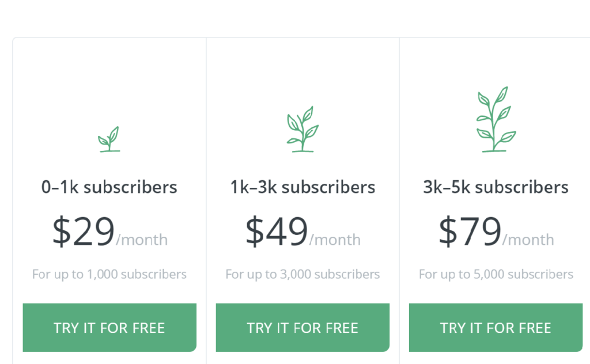Viewport: 590px width, 364px height.
Task: Click empty space above the seedling icon
Action: click(x=109, y=83)
